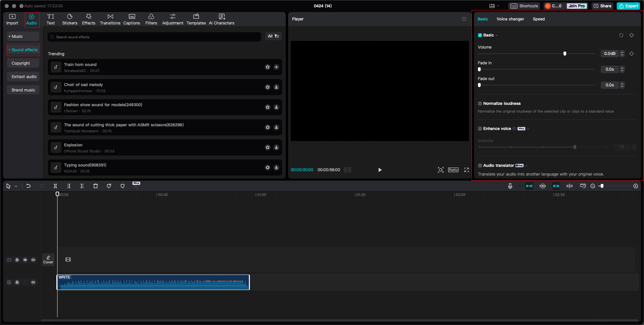The width and height of the screenshot is (644, 325).
Task: Switch to the Voice changer tab
Action: coord(510,19)
